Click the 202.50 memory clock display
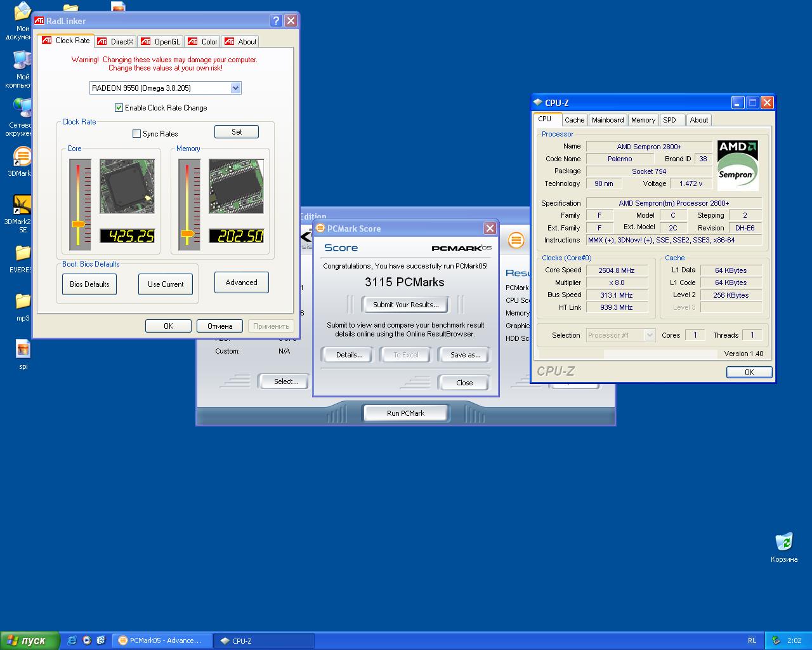Screen dimensions: 812x650 tap(237, 235)
